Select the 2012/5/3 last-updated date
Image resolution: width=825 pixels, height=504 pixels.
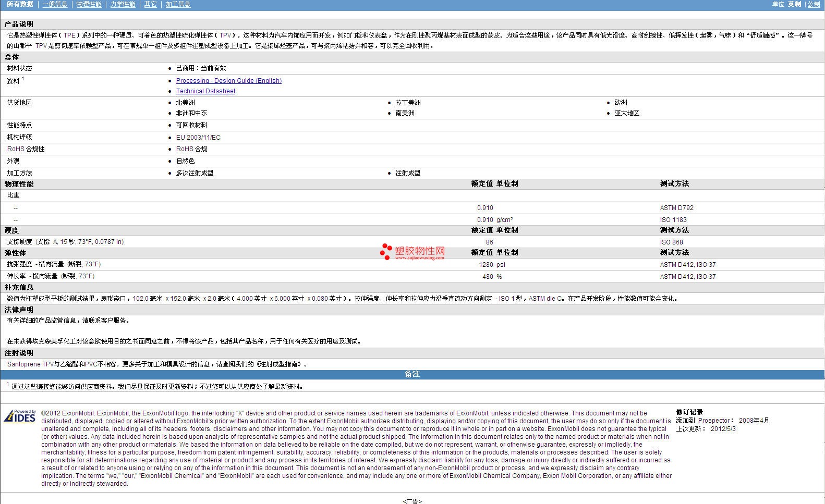[723, 429]
